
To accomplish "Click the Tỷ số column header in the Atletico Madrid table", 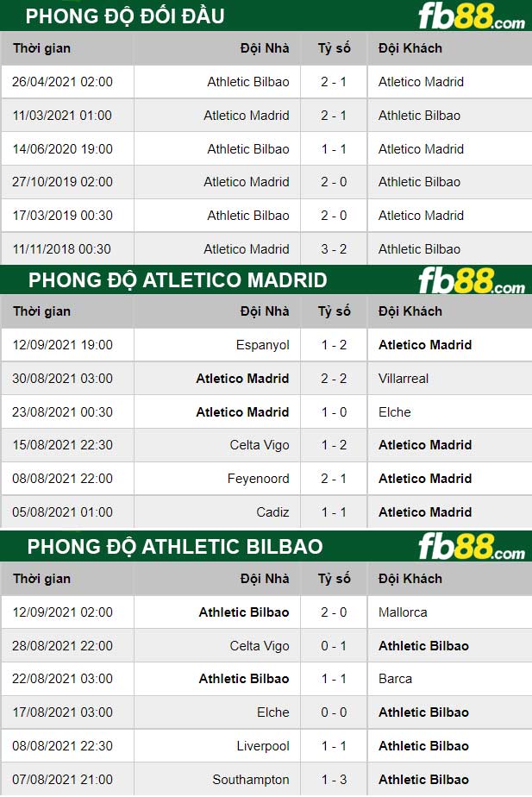I will click(334, 311).
